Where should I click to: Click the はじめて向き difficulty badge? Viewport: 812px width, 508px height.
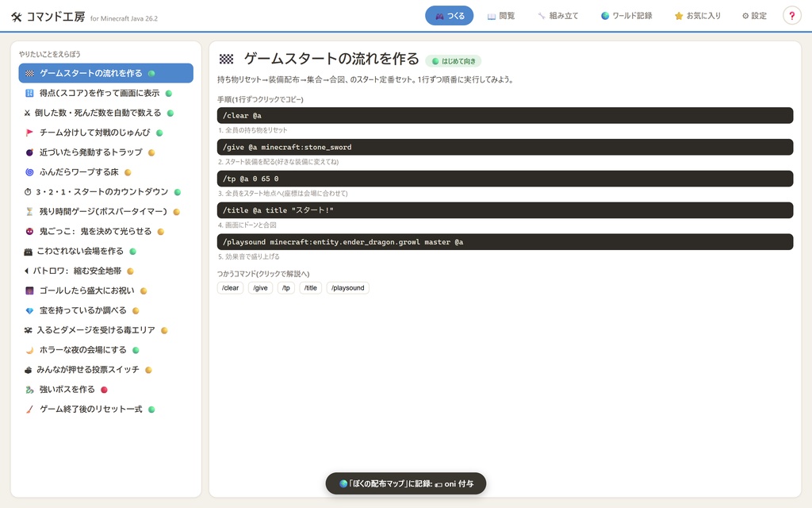[454, 61]
